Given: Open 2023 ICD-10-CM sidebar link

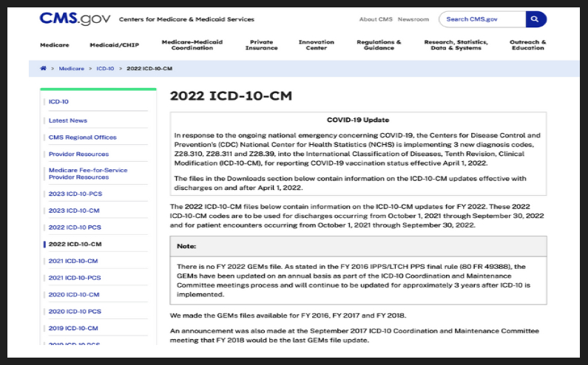Looking at the screenshot, I should click(74, 211).
